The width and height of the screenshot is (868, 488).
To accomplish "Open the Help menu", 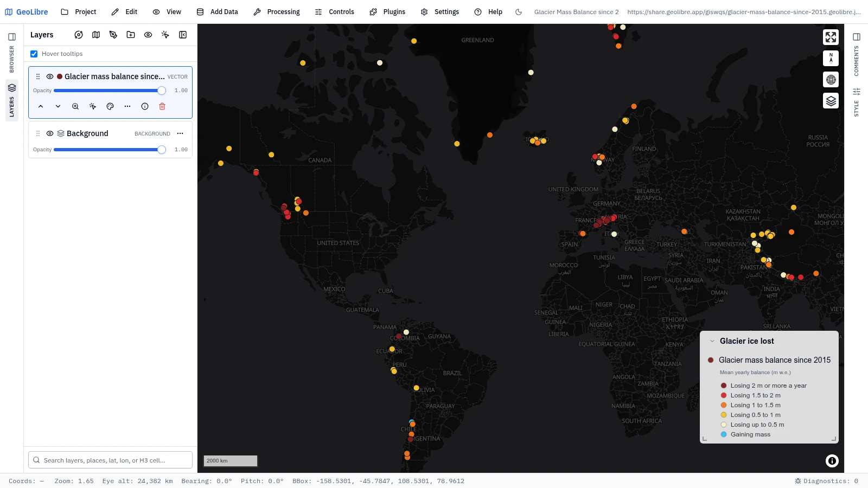I will tap(488, 11).
